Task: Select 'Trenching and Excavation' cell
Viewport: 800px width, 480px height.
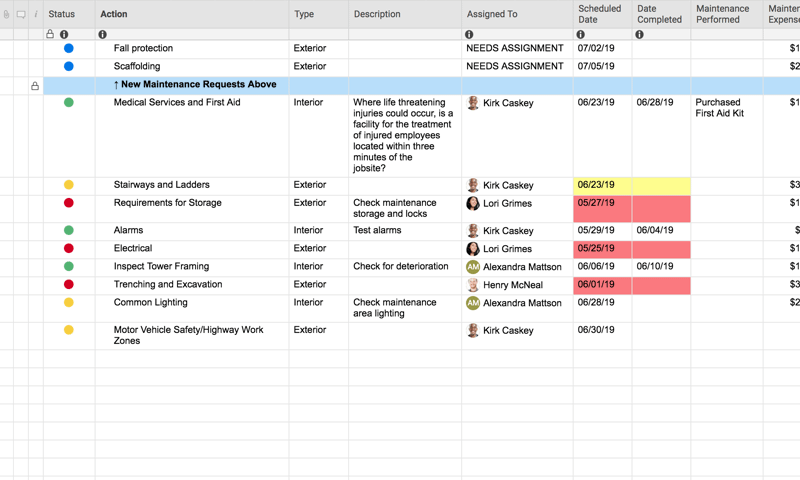Action: tap(192, 285)
